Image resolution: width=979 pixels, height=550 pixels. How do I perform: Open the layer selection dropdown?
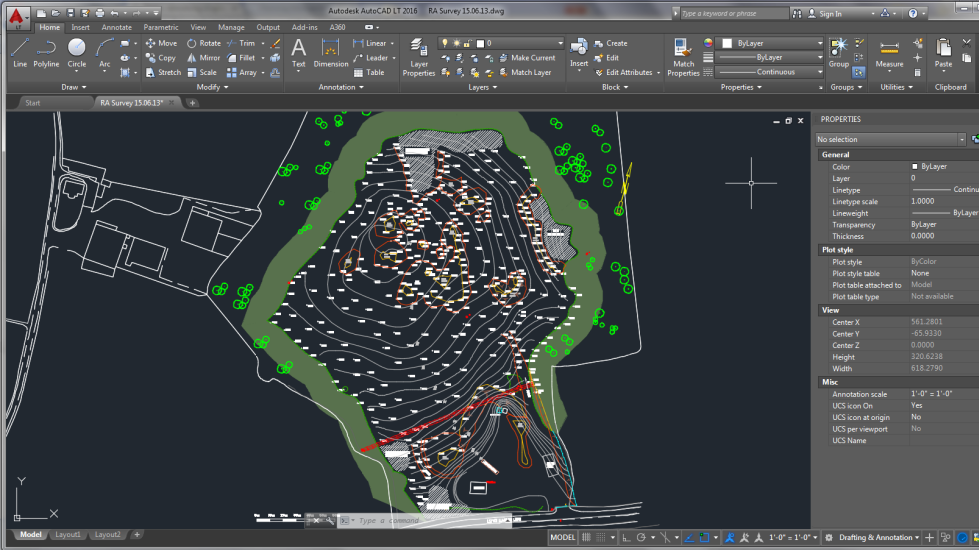501,43
